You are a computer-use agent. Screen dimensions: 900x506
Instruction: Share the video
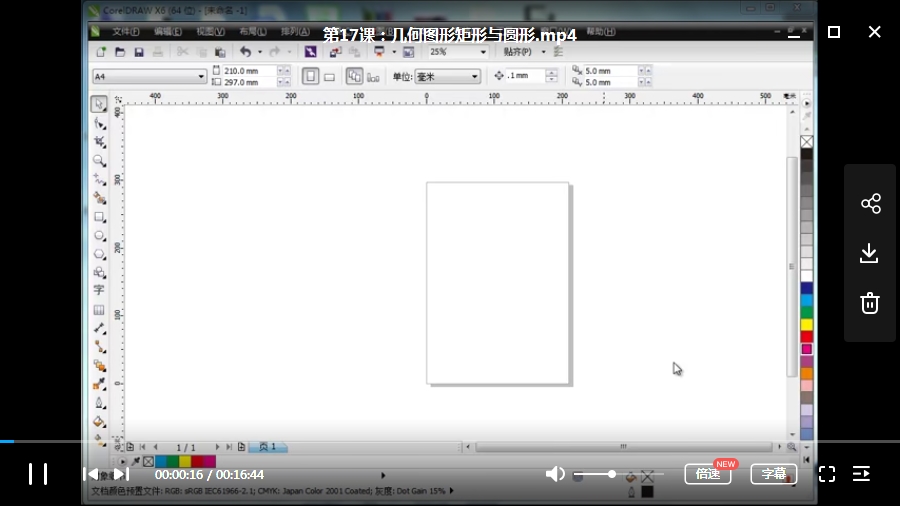870,204
